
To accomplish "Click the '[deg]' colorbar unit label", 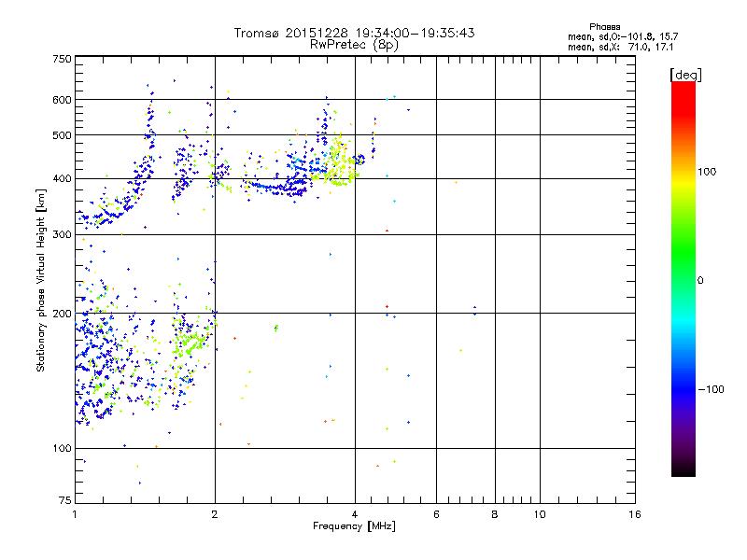I will pyautogui.click(x=685, y=75).
